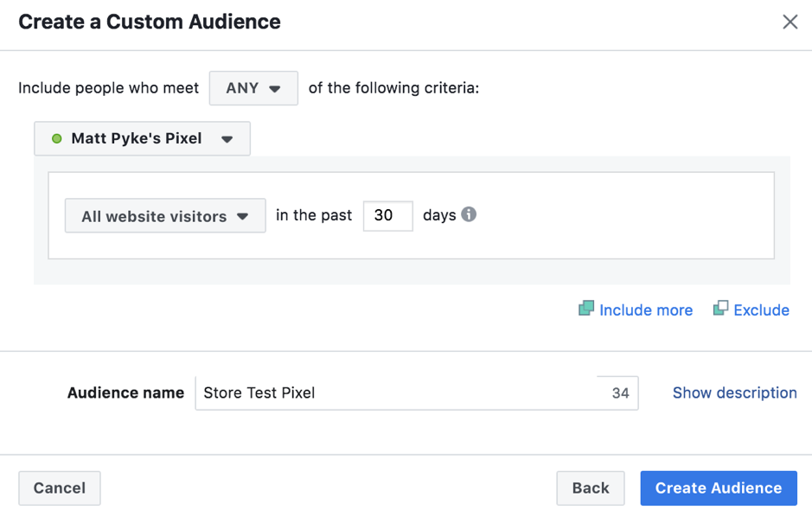The image size is (812, 516).
Task: Click the 'Audience name' label
Action: [x=126, y=392]
